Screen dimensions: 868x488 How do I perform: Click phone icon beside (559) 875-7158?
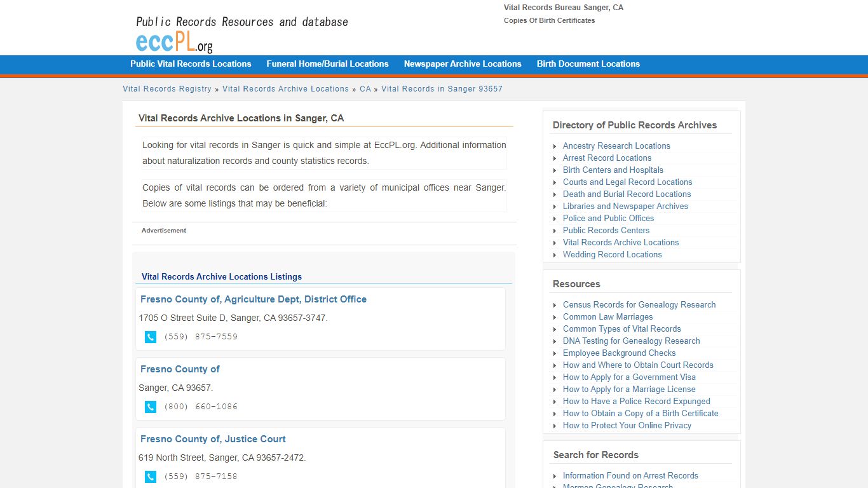pyautogui.click(x=151, y=477)
